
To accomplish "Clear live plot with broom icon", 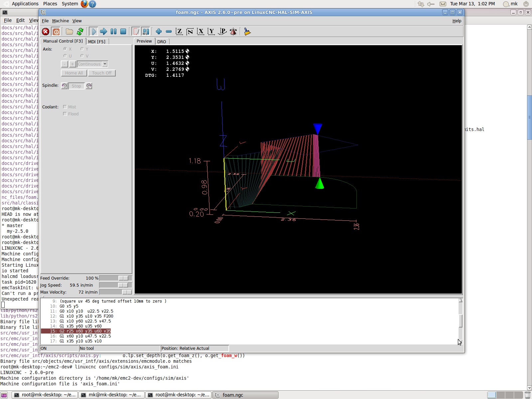I will click(x=247, y=32).
